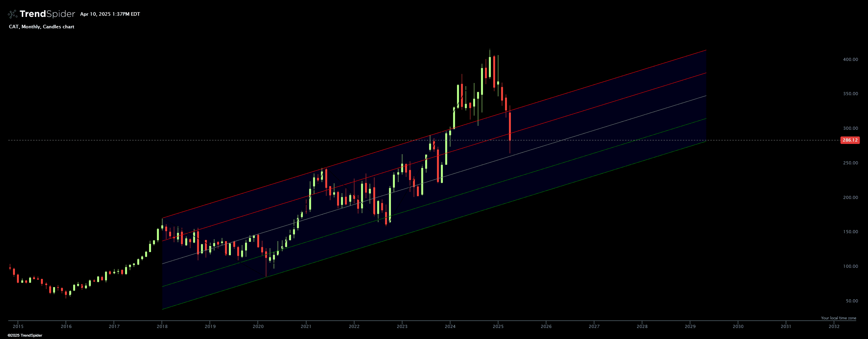Click the ©2025 TrendSpider copyright text

(25, 335)
